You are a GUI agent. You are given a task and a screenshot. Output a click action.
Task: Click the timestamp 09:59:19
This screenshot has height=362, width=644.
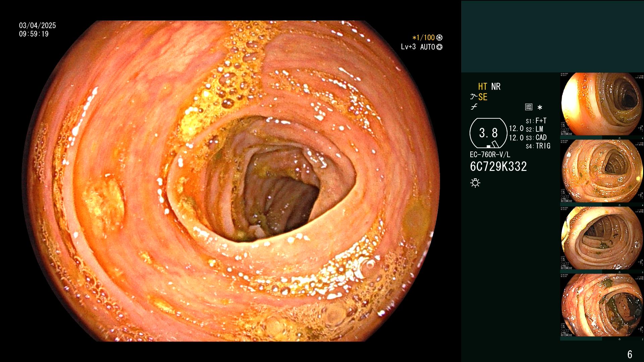point(34,34)
